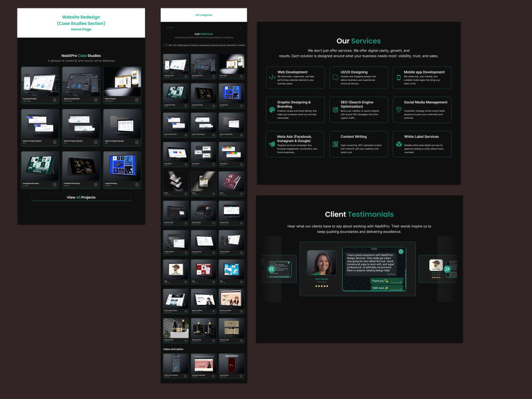Click the bearded hat avatar in next testimonial
Screen dimensions: 532x399
pyautogui.click(x=436, y=265)
